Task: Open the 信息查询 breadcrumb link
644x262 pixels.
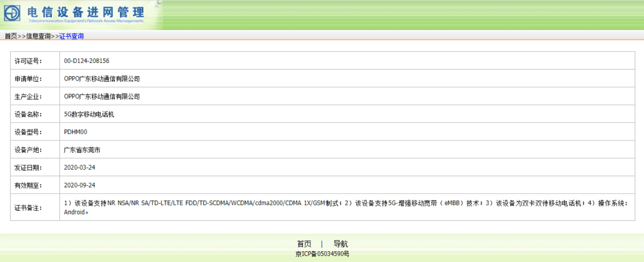Action: 39,36
